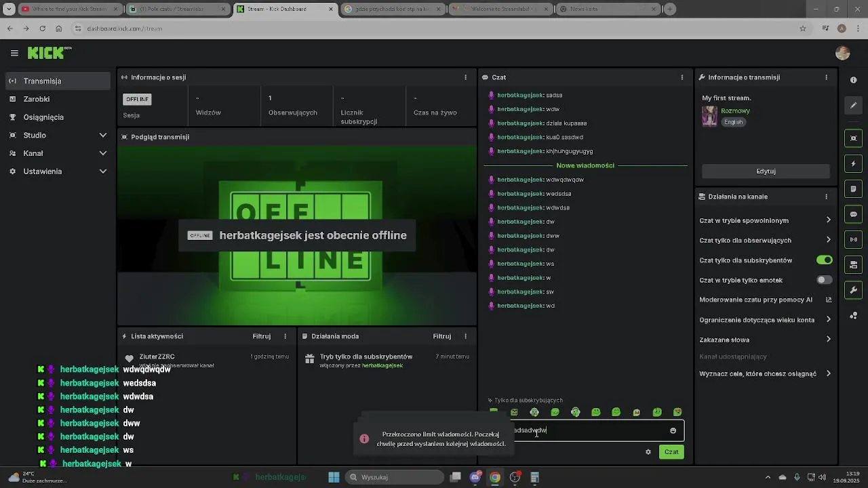Open a new browser tab with plus button

(670, 9)
